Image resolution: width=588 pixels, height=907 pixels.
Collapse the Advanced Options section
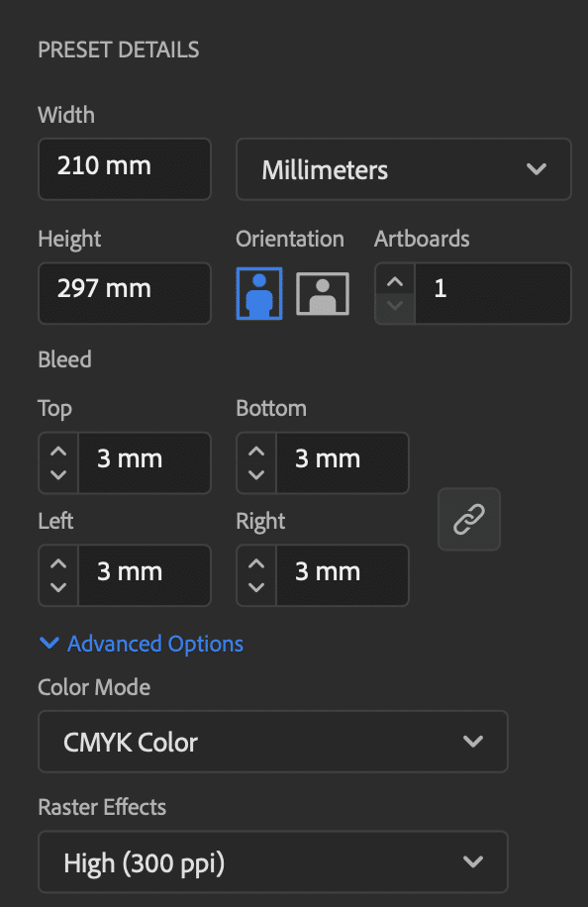(x=142, y=644)
